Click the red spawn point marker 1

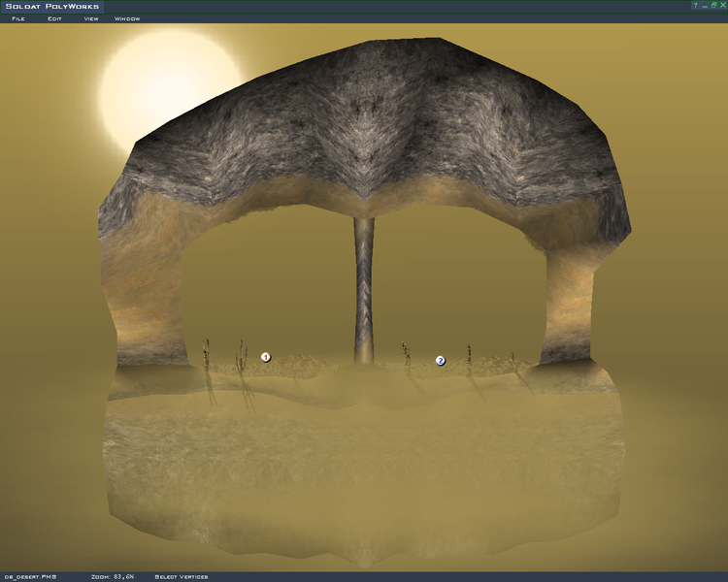(265, 357)
